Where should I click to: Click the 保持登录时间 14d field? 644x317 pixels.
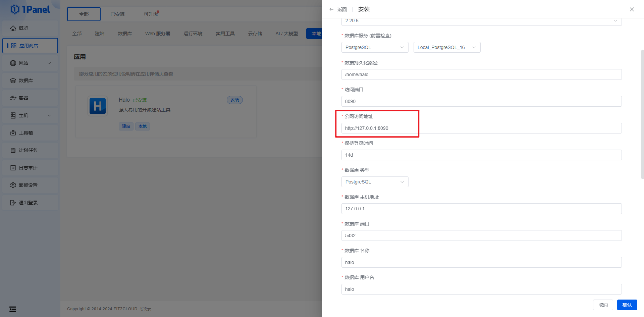click(x=481, y=155)
